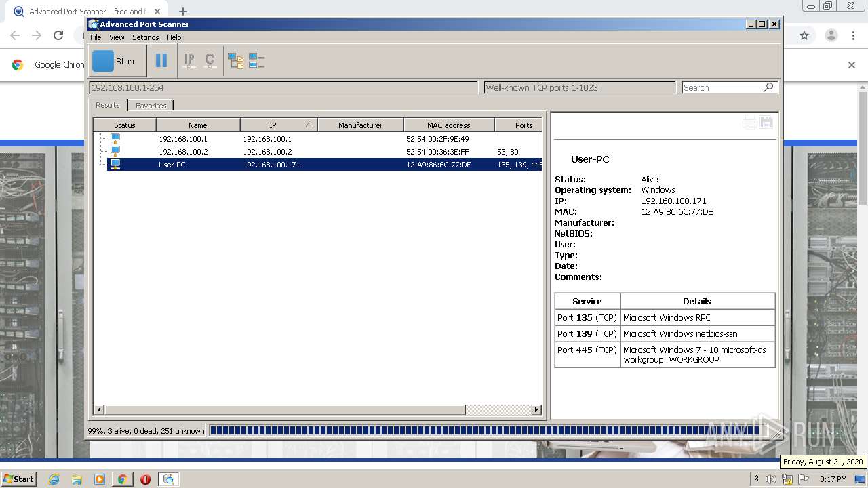Viewport: 868px width, 488px height.
Task: Sort results by IP column header
Action: pos(279,125)
